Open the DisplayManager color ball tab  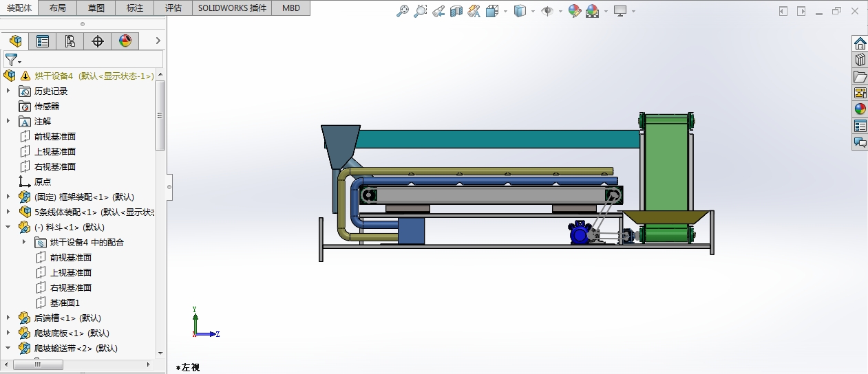(x=125, y=41)
